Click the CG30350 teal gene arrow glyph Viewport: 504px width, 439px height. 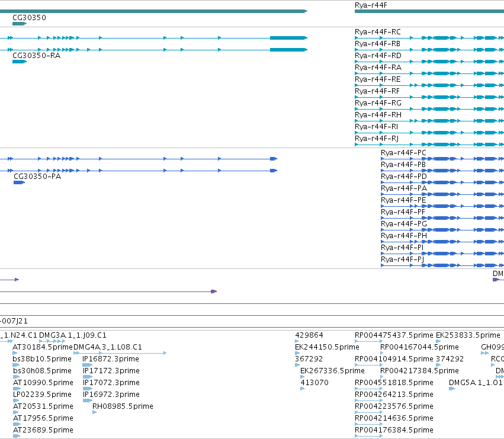[x=20, y=24]
